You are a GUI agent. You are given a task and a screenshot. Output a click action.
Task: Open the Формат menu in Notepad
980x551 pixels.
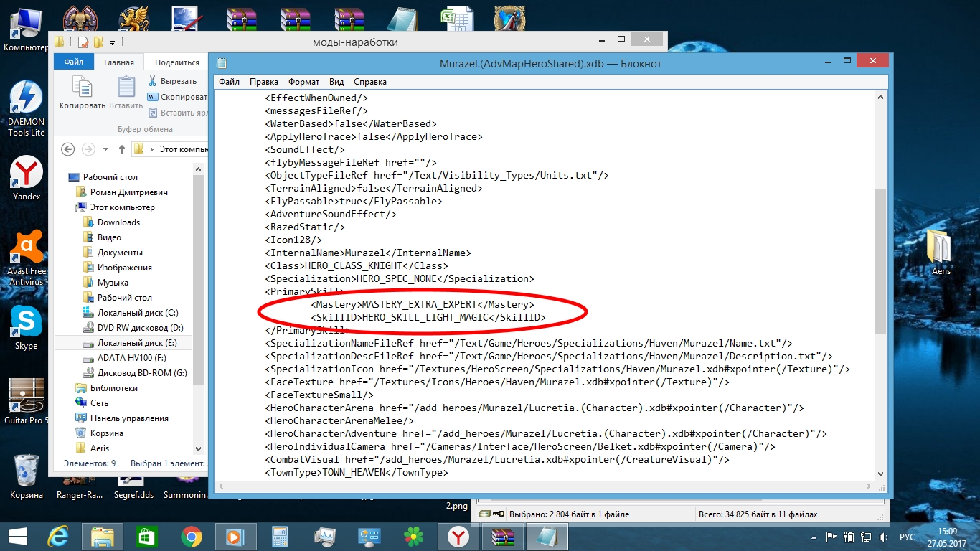click(x=304, y=82)
